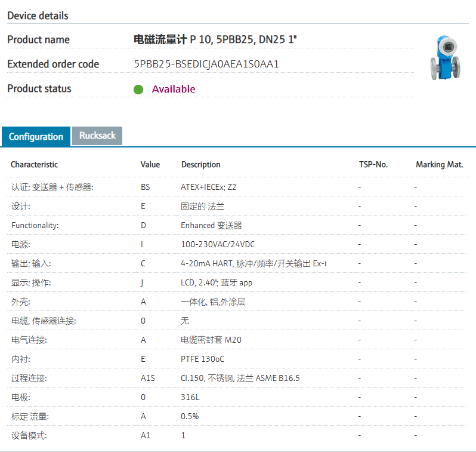Switch to the Rucksack tab
Image resolution: width=476 pixels, height=452 pixels.
pos(97,136)
